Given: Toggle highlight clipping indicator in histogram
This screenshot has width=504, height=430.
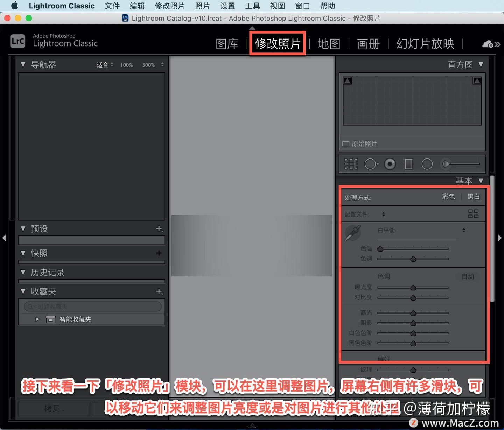Looking at the screenshot, I should coord(477,81).
